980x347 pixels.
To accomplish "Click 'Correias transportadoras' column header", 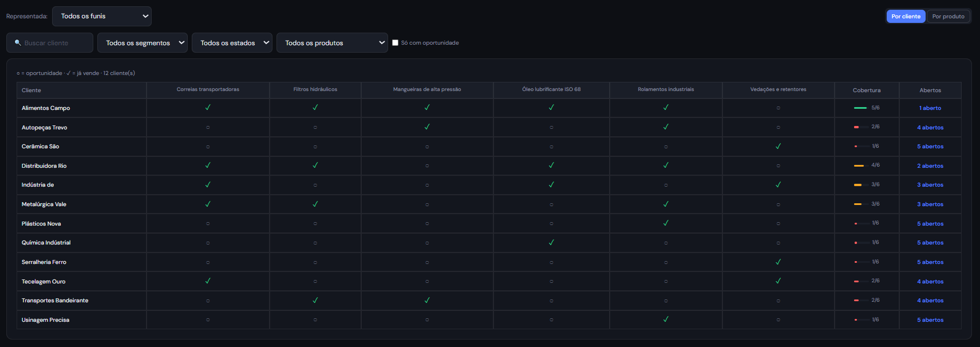I will (208, 89).
